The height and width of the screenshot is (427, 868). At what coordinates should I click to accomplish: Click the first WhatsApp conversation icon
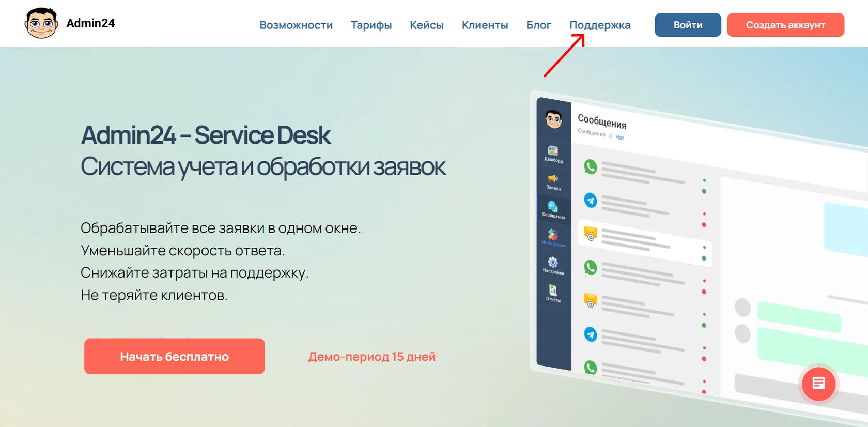591,167
